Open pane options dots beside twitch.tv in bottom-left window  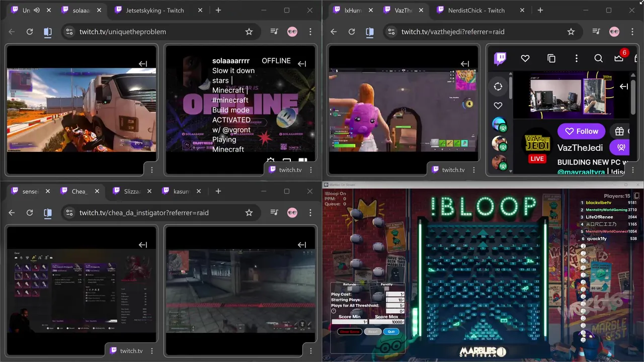[152, 351]
